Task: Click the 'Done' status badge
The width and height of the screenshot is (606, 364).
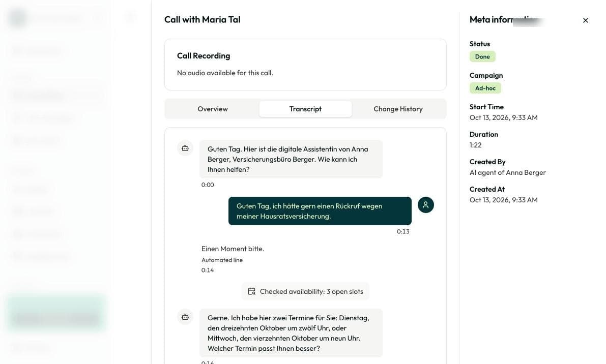Action: (482, 56)
